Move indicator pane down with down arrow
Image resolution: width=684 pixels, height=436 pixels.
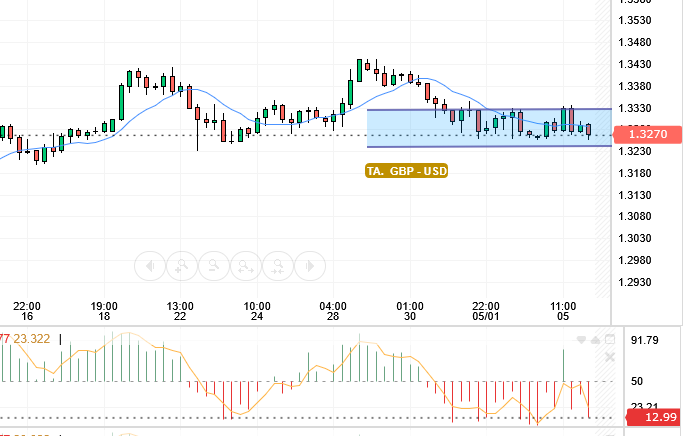[581, 340]
